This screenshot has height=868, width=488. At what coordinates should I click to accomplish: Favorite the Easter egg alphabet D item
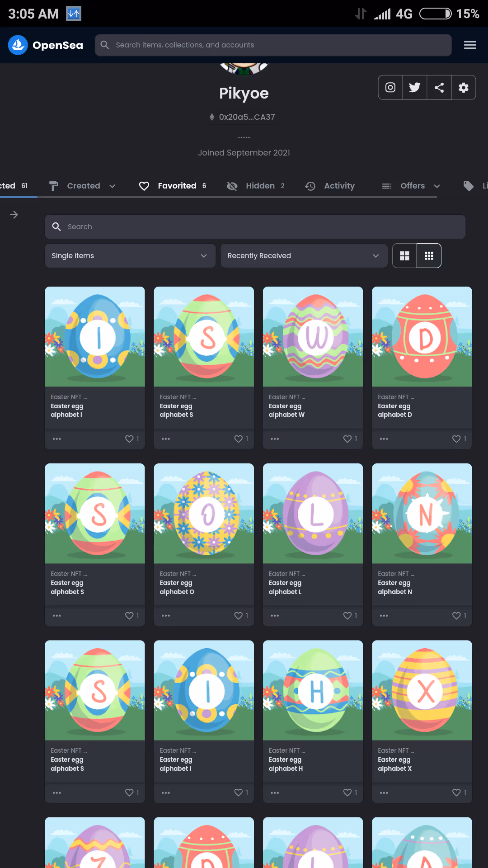click(x=456, y=439)
